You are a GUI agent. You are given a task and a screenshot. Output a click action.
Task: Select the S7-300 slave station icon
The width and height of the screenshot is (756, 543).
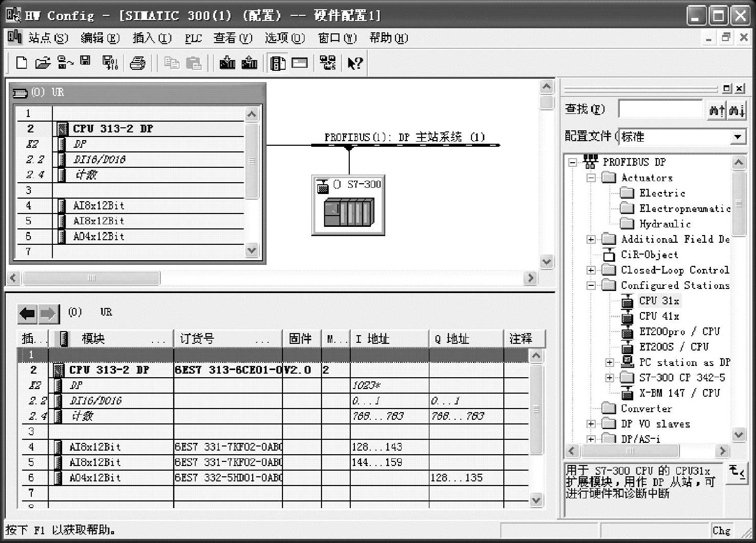coord(349,205)
